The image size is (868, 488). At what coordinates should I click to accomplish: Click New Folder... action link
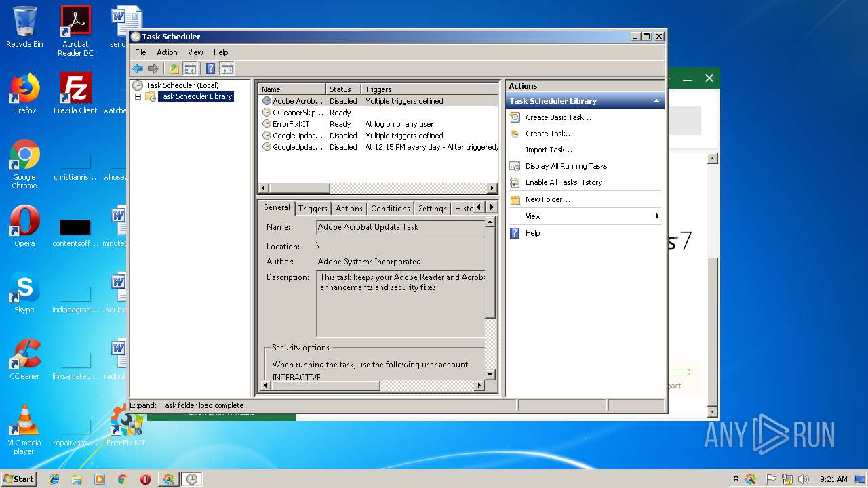click(548, 199)
